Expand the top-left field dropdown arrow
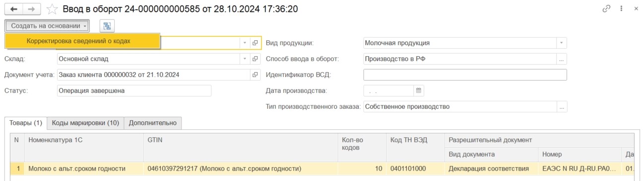This screenshot has width=644, height=181. (245, 43)
